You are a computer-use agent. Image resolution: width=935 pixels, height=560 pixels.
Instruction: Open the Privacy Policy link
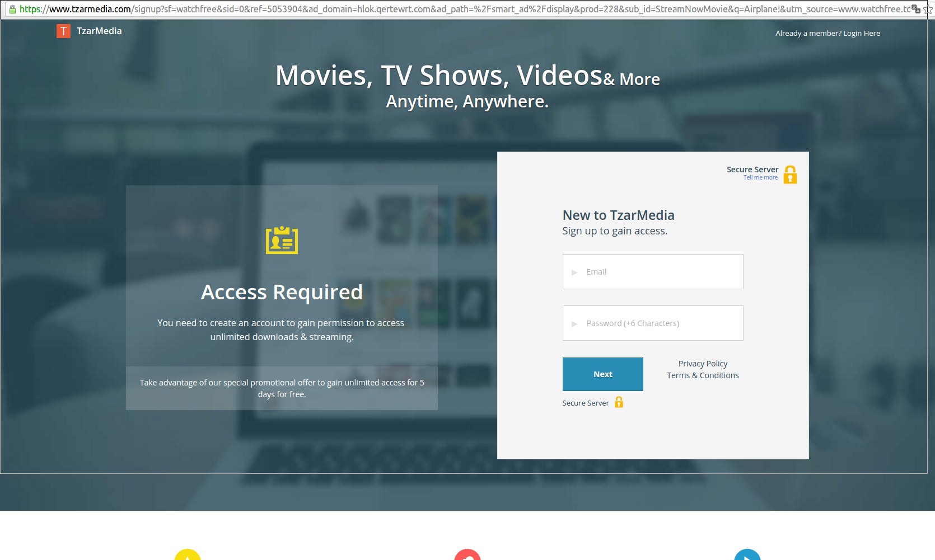pos(703,364)
